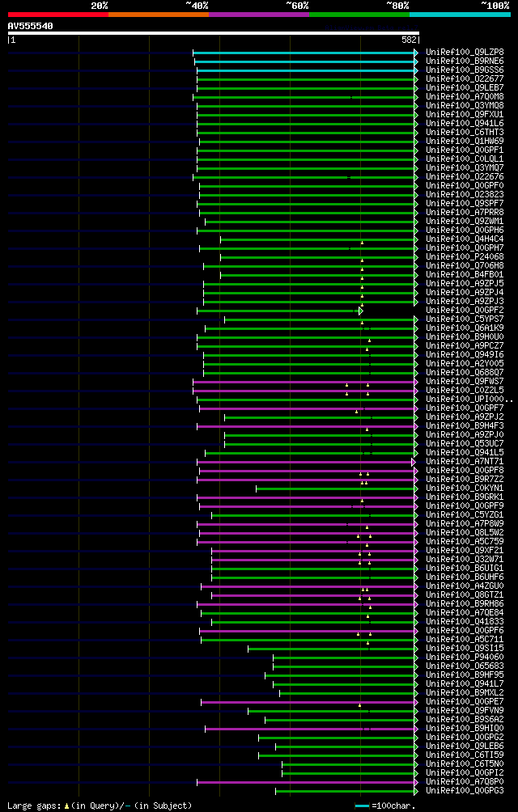The image size is (518, 812).
Task: Click the UniRef100_C6THT3 label
Action: [x=465, y=132]
